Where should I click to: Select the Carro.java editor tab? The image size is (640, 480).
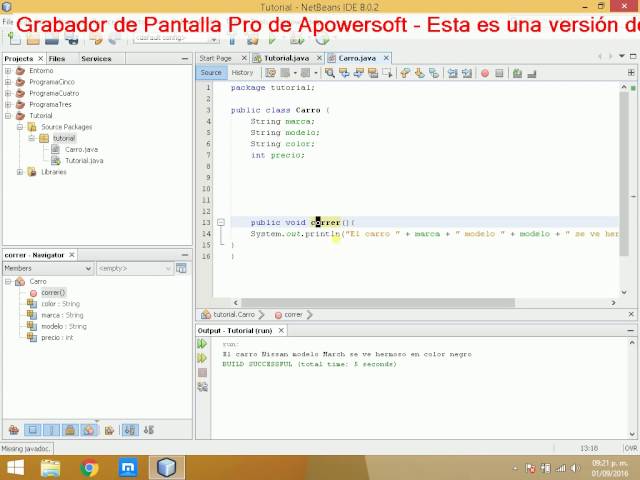pos(357,58)
